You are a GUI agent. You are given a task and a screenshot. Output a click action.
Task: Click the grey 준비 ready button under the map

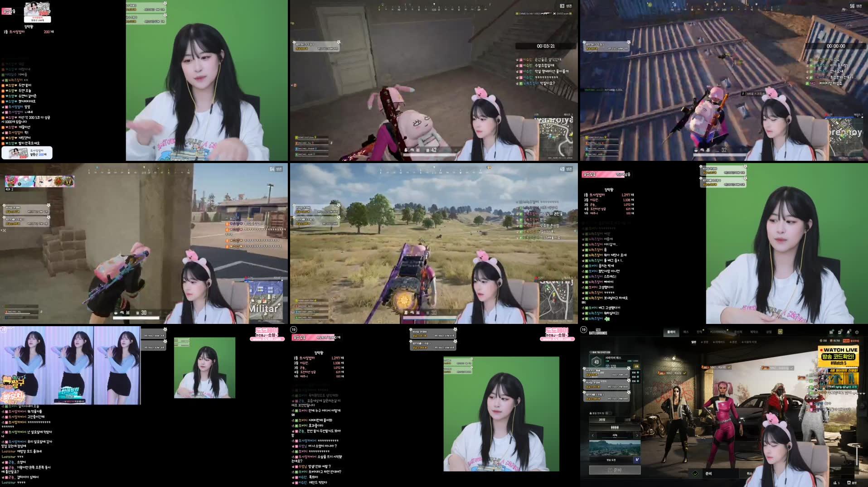click(615, 470)
